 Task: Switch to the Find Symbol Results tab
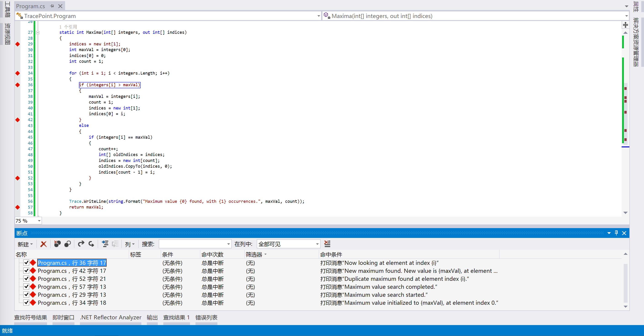[31, 317]
